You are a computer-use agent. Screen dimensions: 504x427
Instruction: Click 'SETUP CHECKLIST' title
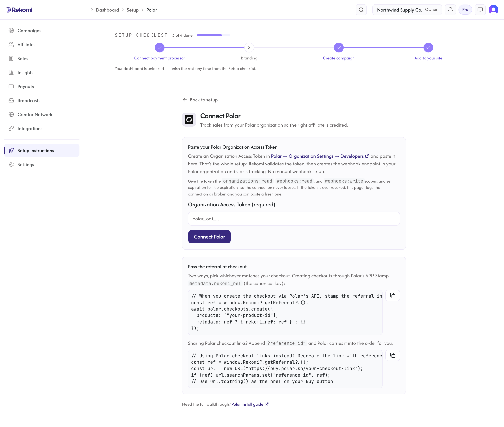pyautogui.click(x=141, y=35)
